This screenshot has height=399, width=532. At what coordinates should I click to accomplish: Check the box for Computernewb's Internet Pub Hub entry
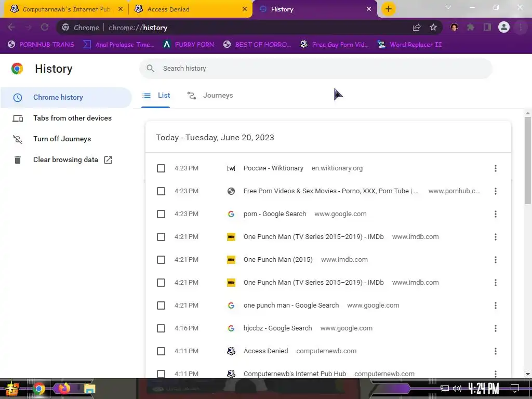tap(161, 374)
